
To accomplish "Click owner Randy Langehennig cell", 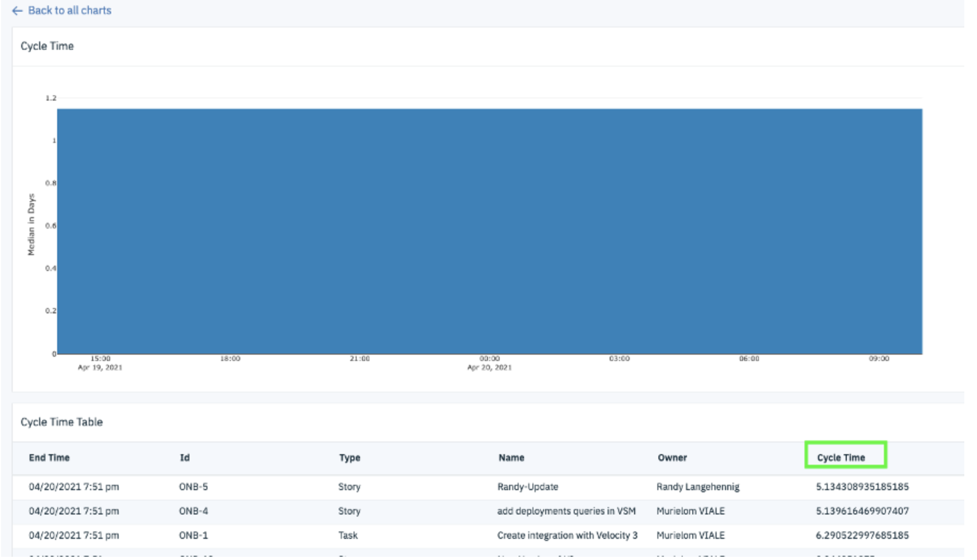I will [698, 487].
